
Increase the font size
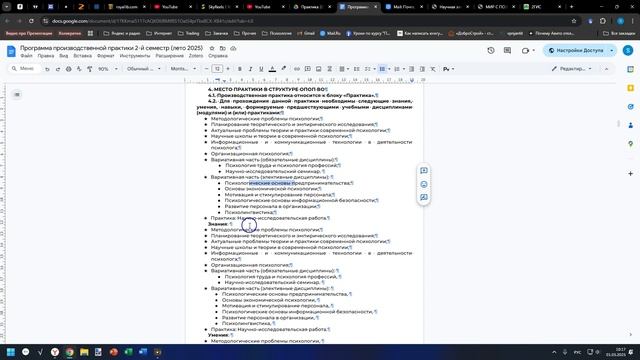tap(228, 69)
